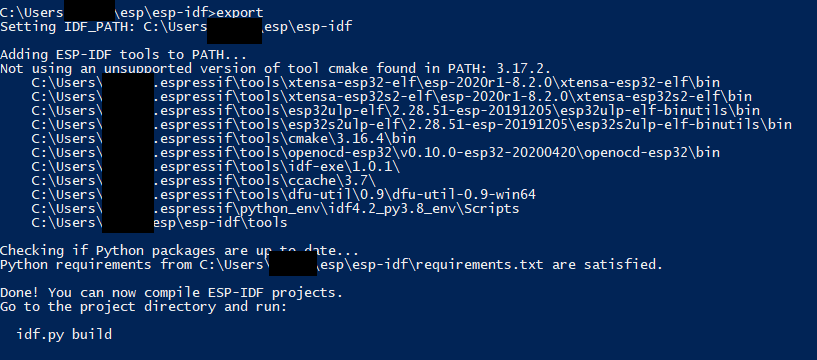Click the esp32ulp-elf-binutils path line

coord(395,110)
